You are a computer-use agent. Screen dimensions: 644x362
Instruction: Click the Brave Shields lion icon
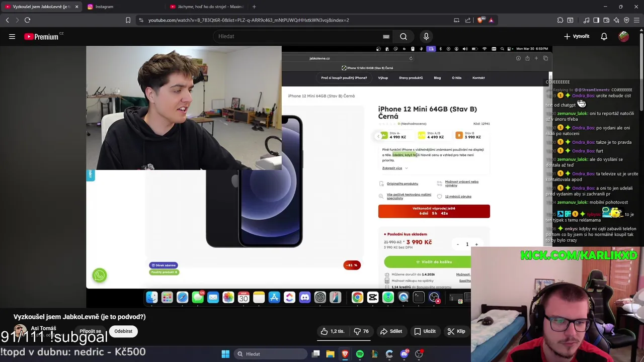[480, 20]
